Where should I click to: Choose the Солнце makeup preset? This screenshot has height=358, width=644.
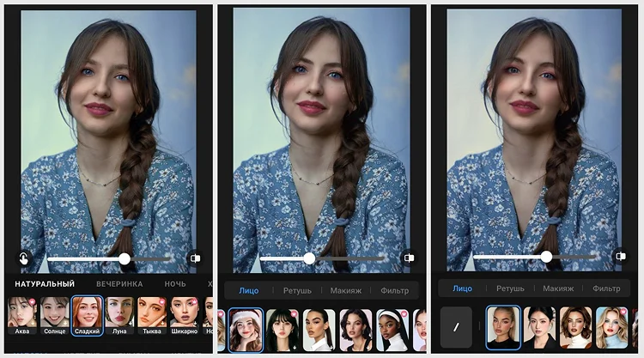tap(54, 316)
